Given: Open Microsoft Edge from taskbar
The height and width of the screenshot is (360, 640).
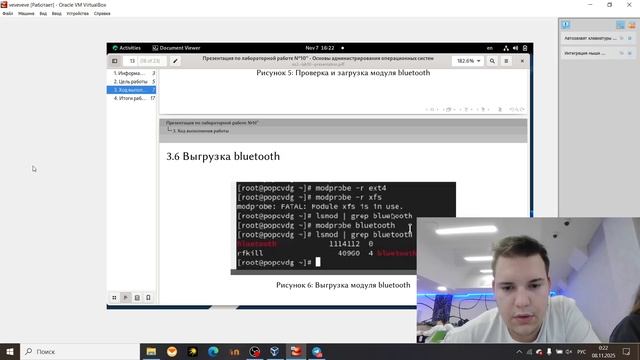Looking at the screenshot, I should pos(213,351).
